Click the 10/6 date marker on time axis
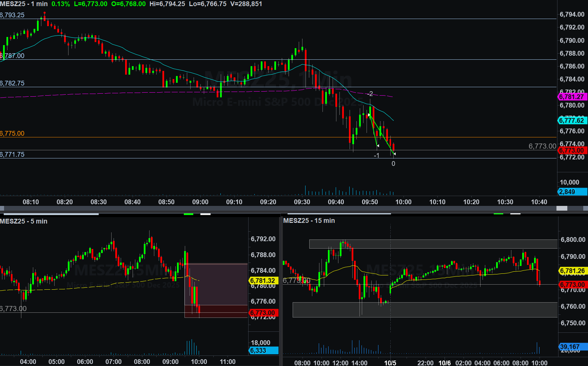588x366 pixels. (445, 363)
